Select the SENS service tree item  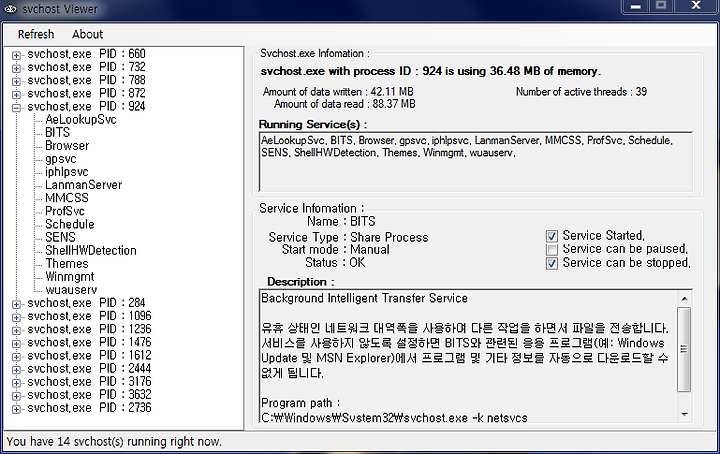point(60,237)
